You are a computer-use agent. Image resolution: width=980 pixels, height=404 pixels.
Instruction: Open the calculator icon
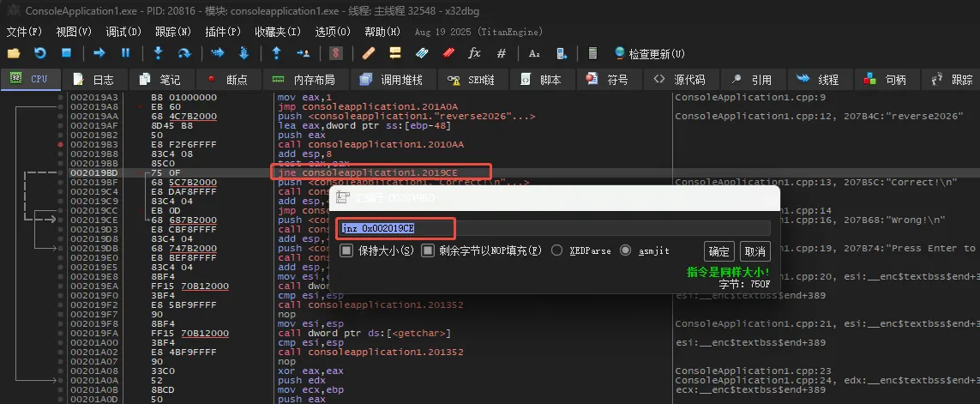click(593, 53)
